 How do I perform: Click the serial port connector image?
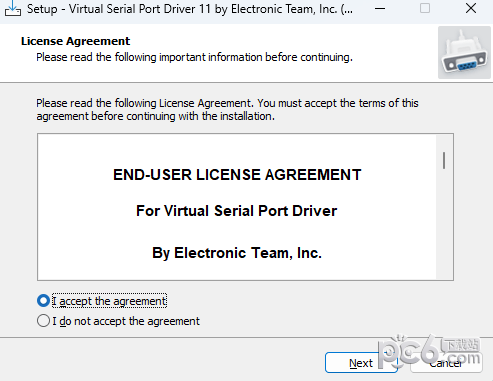click(464, 53)
